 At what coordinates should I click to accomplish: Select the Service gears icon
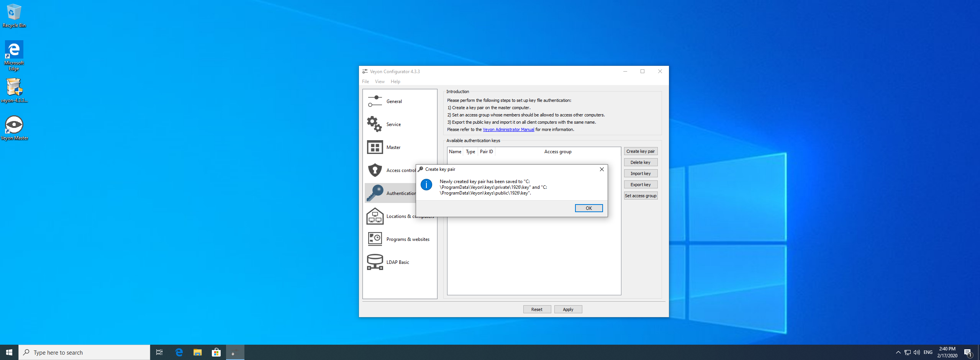(x=375, y=124)
